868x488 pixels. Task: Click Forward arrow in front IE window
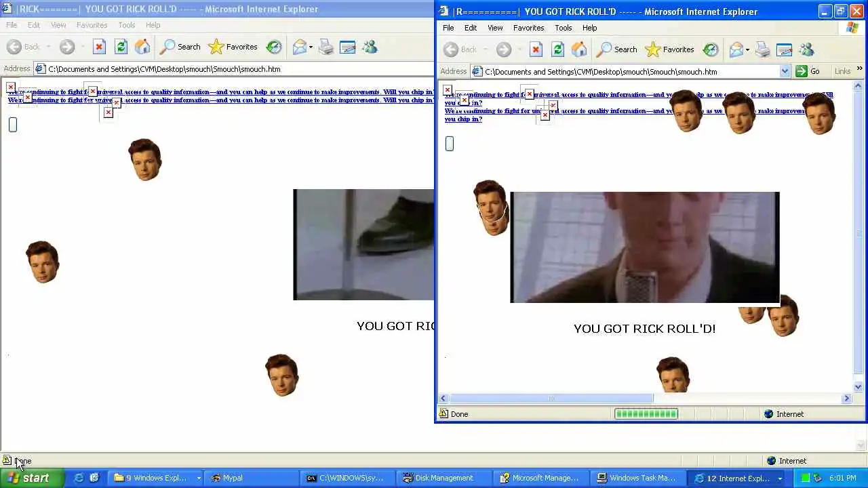click(x=503, y=49)
